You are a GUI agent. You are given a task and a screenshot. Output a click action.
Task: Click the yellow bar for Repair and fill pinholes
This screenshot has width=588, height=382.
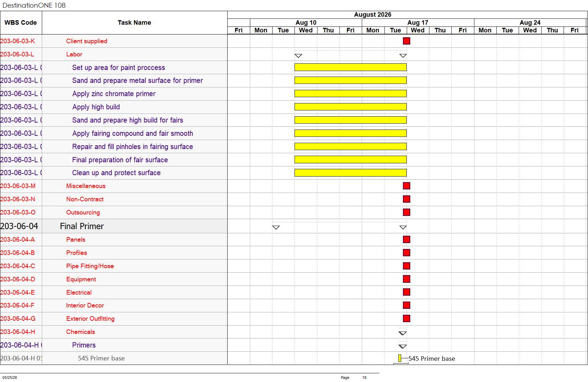pos(351,147)
